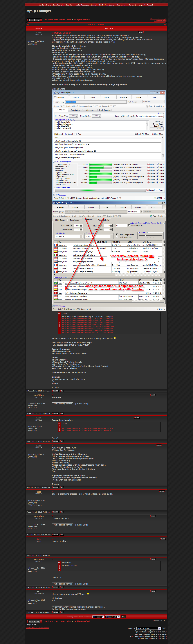Image resolution: width=193 pixels, height=644 pixels.
Task: Adjust the Threads slider control
Action: coord(146,235)
